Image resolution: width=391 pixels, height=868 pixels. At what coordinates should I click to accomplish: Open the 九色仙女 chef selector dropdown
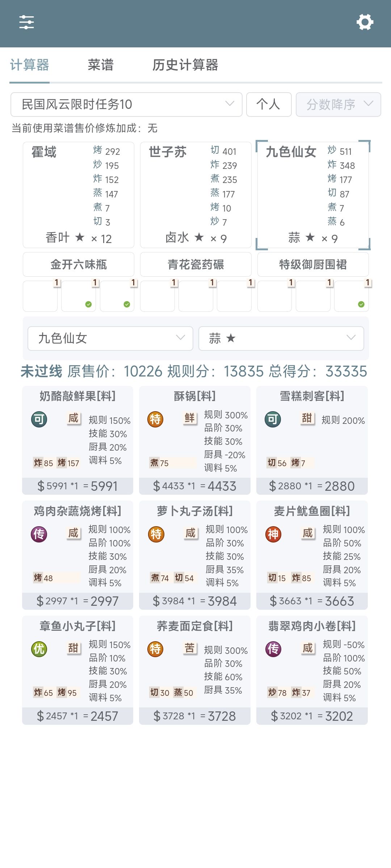tap(110, 339)
